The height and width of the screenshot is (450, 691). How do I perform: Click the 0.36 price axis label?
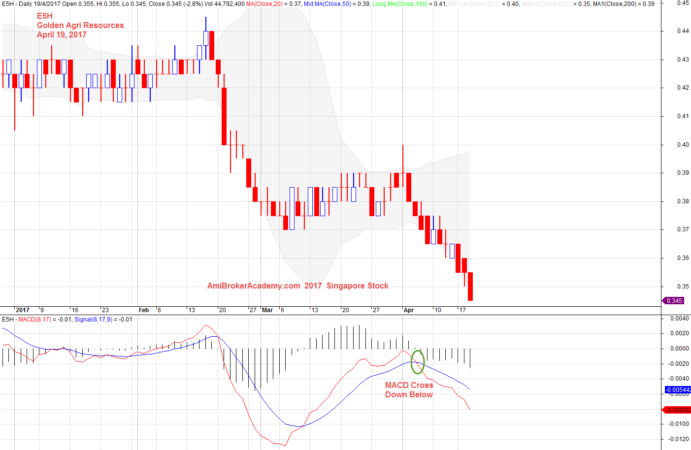(683, 257)
